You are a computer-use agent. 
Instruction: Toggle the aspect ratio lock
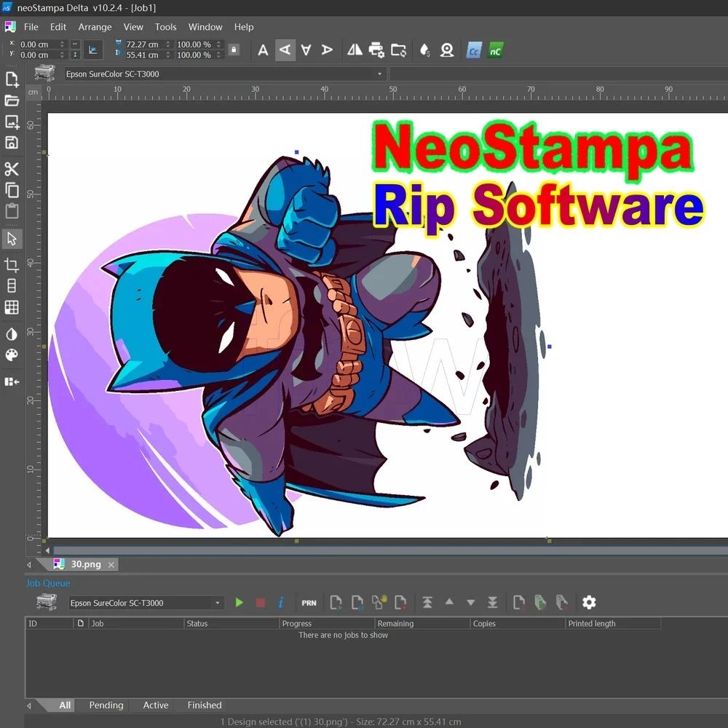click(234, 50)
